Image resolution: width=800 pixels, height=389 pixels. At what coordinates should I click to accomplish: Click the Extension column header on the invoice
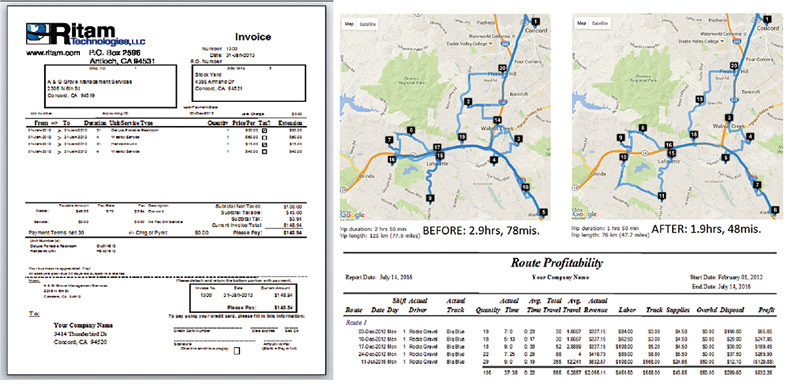pos(290,123)
